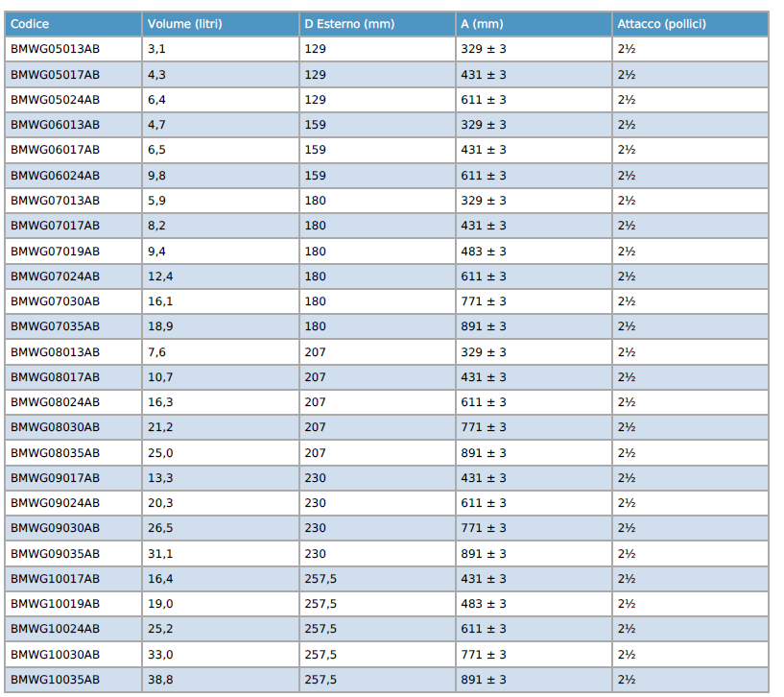Select the BMWG08035AB code cell

[x=55, y=452]
